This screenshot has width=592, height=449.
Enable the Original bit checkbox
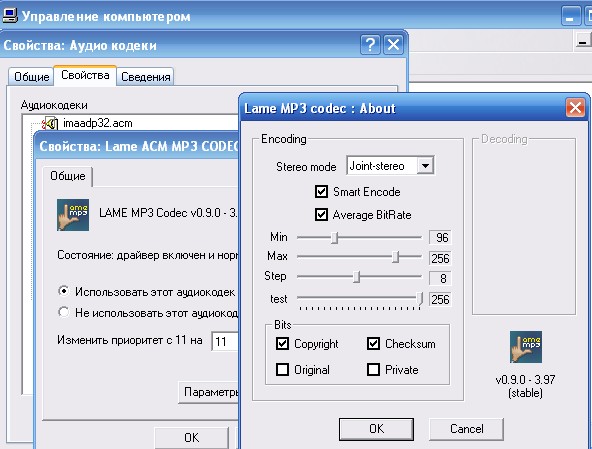pyautogui.click(x=282, y=369)
